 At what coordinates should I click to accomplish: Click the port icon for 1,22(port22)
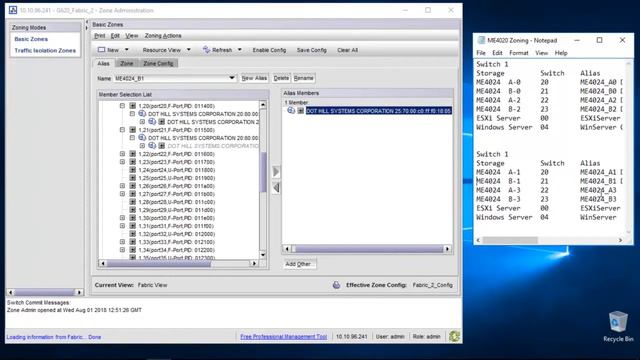pyautogui.click(x=133, y=154)
